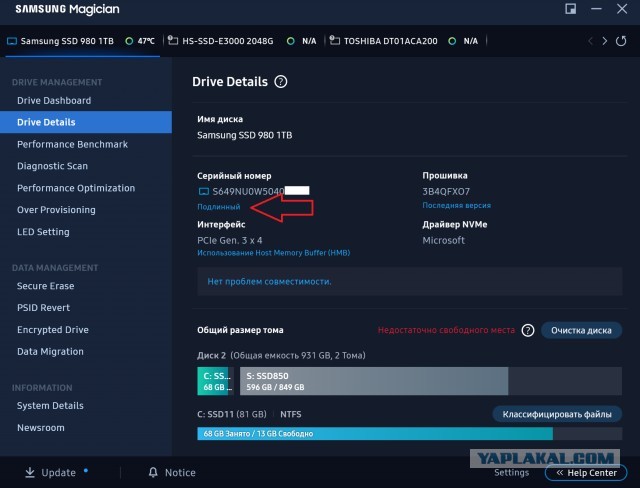Open Over Provisioning
Screen dimensions: 640x488
(x=56, y=210)
